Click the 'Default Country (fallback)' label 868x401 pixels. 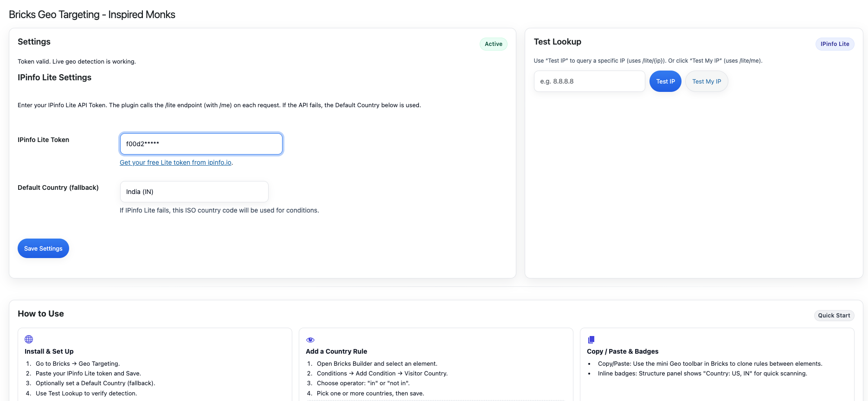point(58,188)
